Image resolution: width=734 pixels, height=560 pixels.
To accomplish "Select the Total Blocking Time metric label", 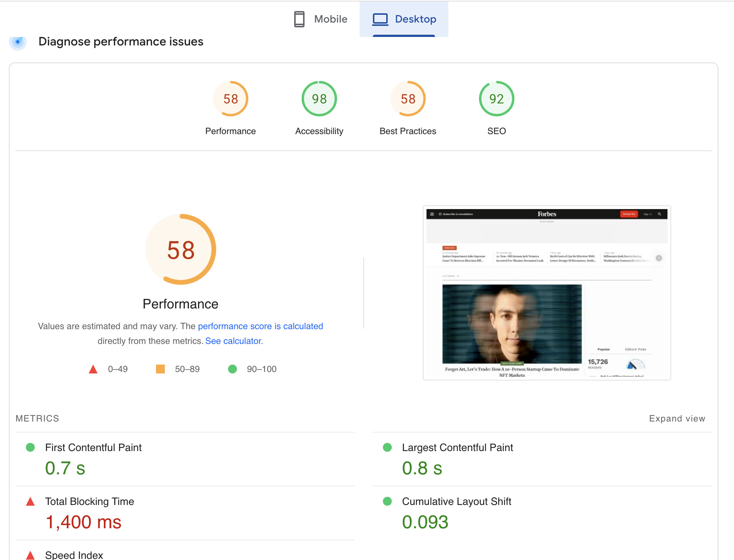I will 89,501.
